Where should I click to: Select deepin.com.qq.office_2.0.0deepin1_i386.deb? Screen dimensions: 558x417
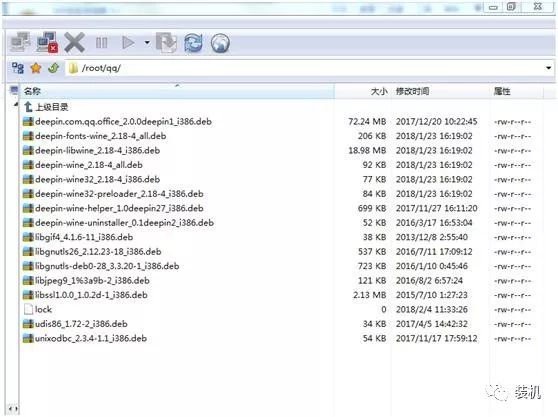pyautogui.click(x=123, y=121)
